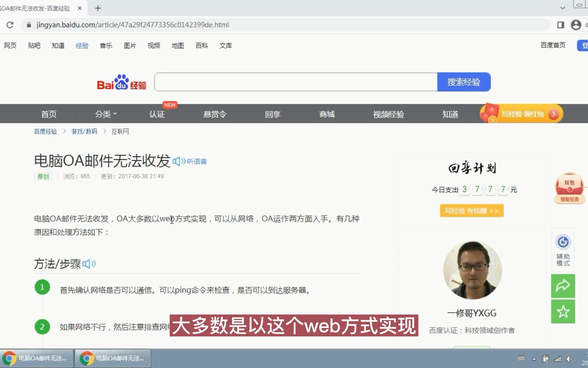This screenshot has width=588, height=368.
Task: Click the 搜索经验 button
Action: [x=464, y=82]
